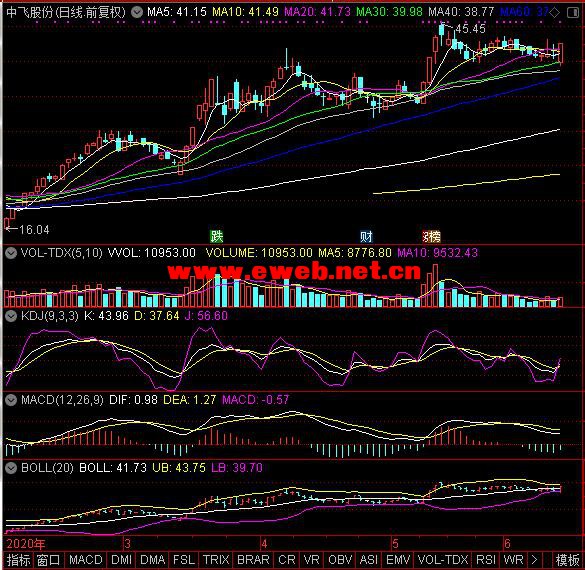This screenshot has width=585, height=570.
Task: Select the 窗口 tab
Action: click(49, 560)
